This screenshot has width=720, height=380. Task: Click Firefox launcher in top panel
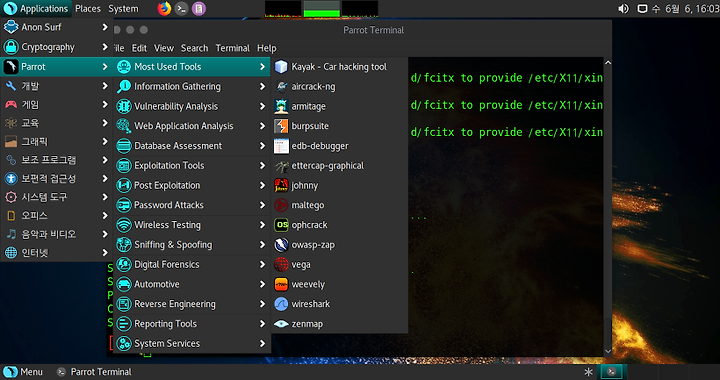tap(164, 9)
